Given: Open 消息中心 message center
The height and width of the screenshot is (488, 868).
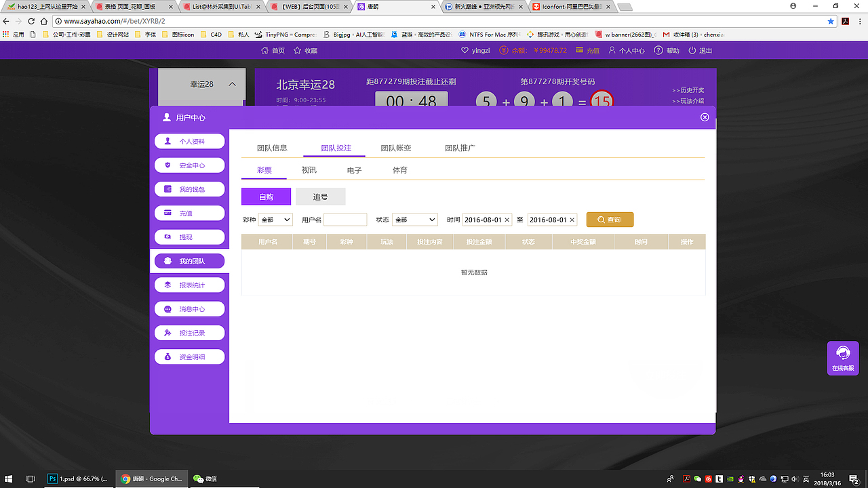Looking at the screenshot, I should click(189, 308).
